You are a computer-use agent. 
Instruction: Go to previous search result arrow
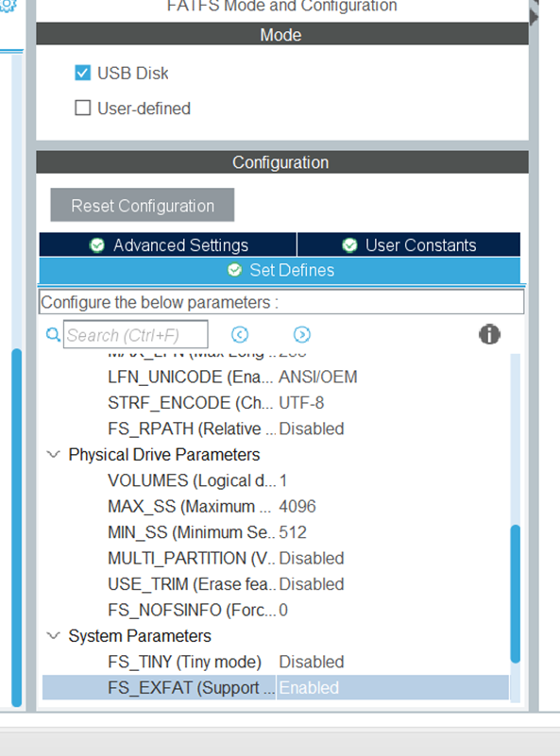click(x=240, y=334)
